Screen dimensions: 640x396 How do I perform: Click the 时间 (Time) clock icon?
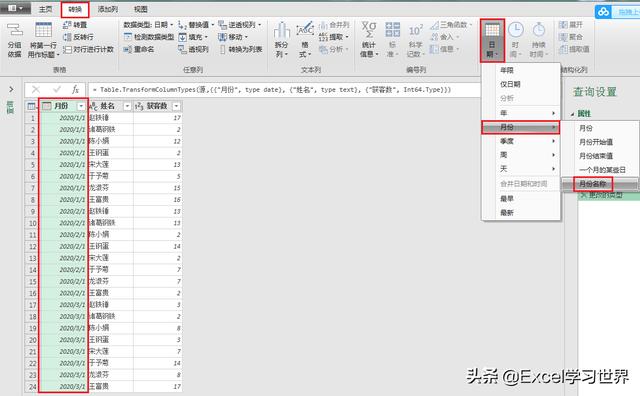516,30
